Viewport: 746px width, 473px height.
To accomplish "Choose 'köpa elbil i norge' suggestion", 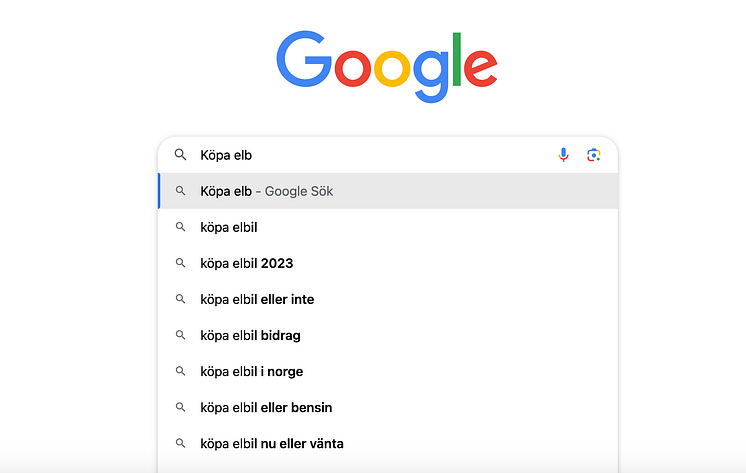I will (x=388, y=371).
